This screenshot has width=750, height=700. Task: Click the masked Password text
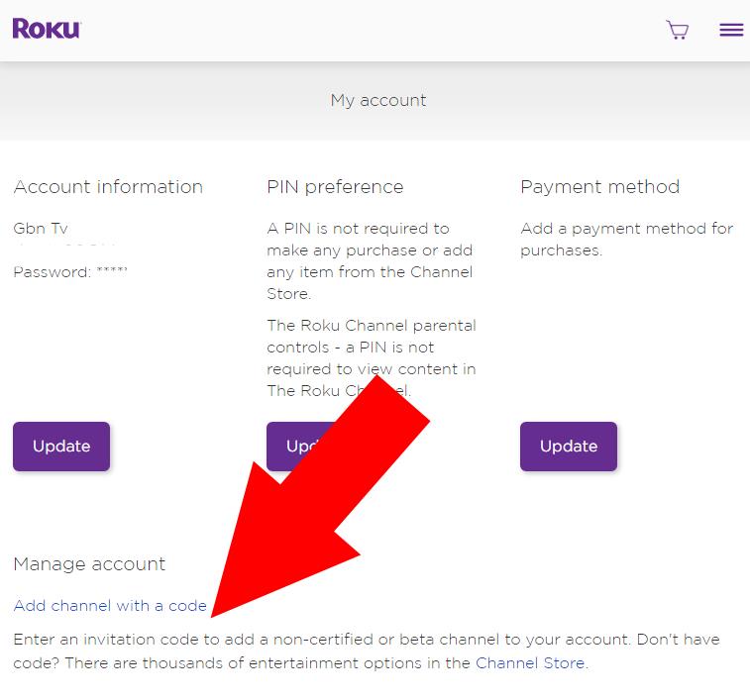tap(70, 271)
